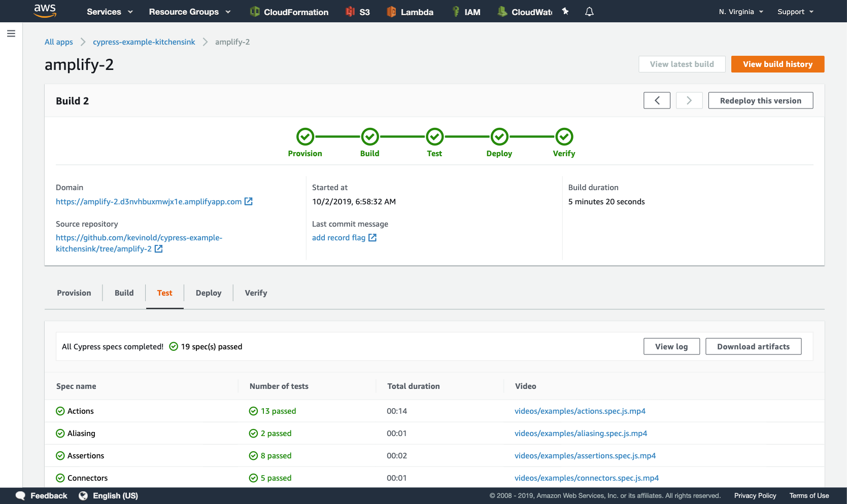Go to the next build arrow
The image size is (847, 504).
[x=689, y=100]
